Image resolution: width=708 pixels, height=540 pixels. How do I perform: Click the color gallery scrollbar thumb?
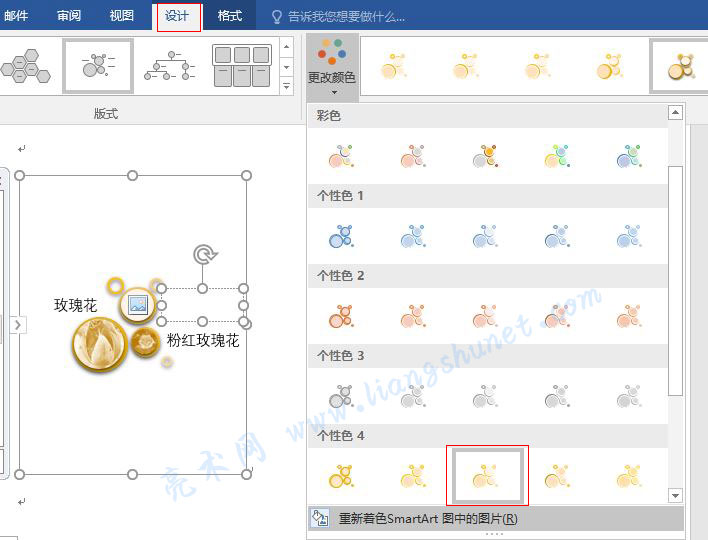675,280
